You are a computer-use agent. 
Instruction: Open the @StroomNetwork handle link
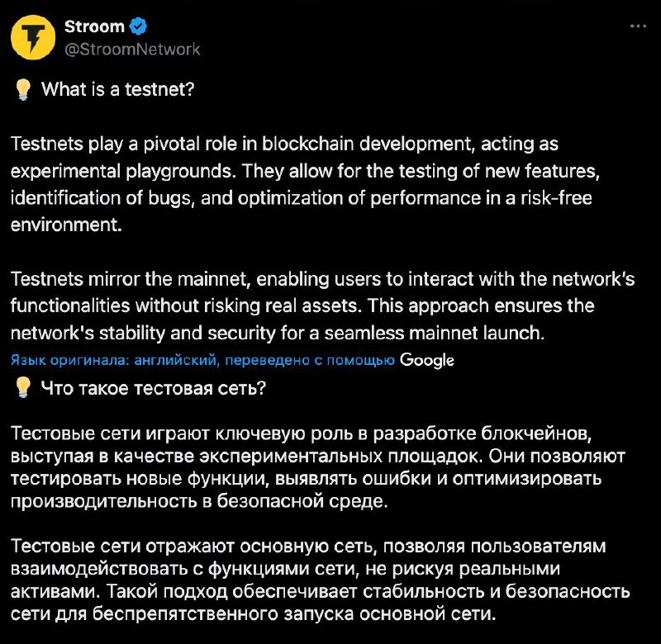coord(132,50)
